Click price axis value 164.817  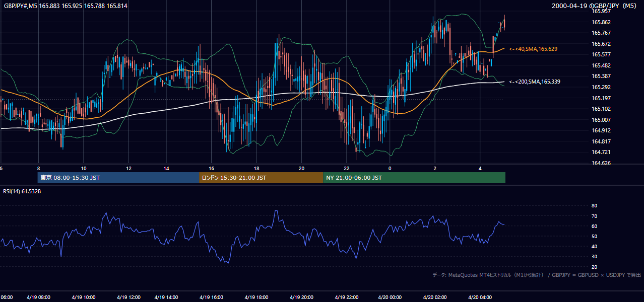(x=601, y=141)
